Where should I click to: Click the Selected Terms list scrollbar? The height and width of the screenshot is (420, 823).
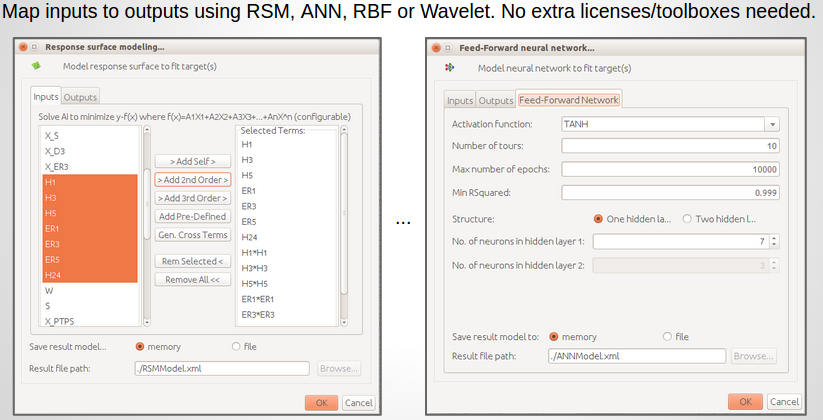[x=344, y=210]
